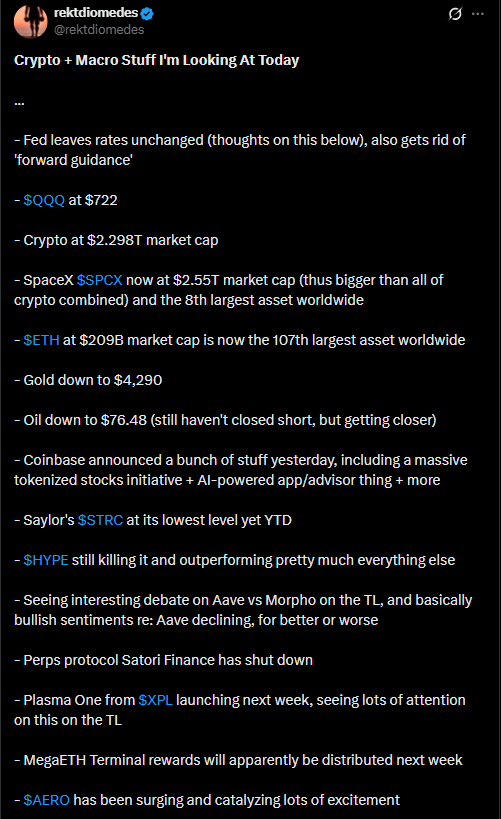Screen dimensions: 501x819
Task: Click the blue verified badge
Action: [147, 14]
